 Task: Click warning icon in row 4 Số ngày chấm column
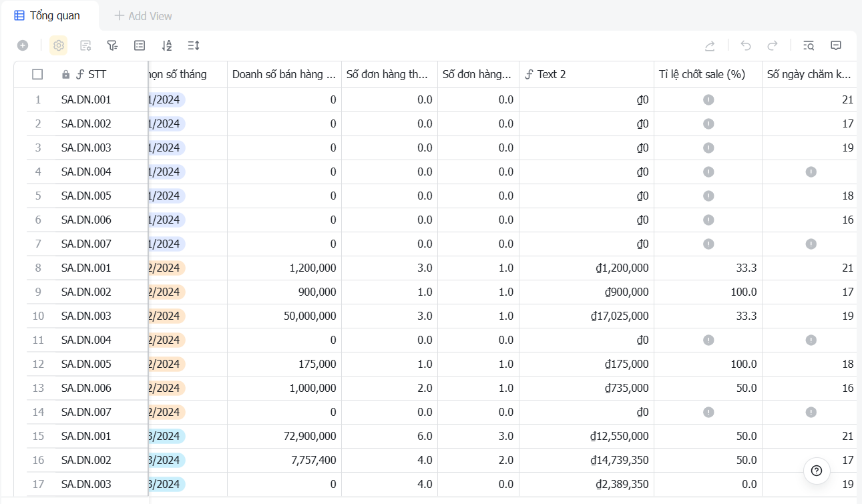pyautogui.click(x=811, y=172)
